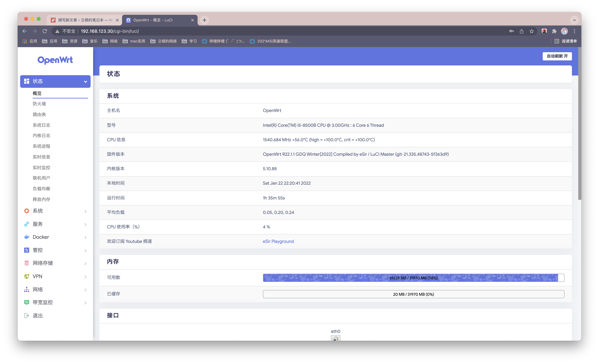Click the browser reload icon

[45, 31]
